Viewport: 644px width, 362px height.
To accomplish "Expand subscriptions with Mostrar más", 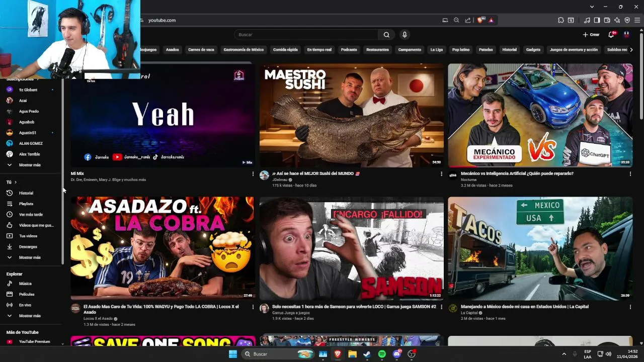I will (30, 165).
